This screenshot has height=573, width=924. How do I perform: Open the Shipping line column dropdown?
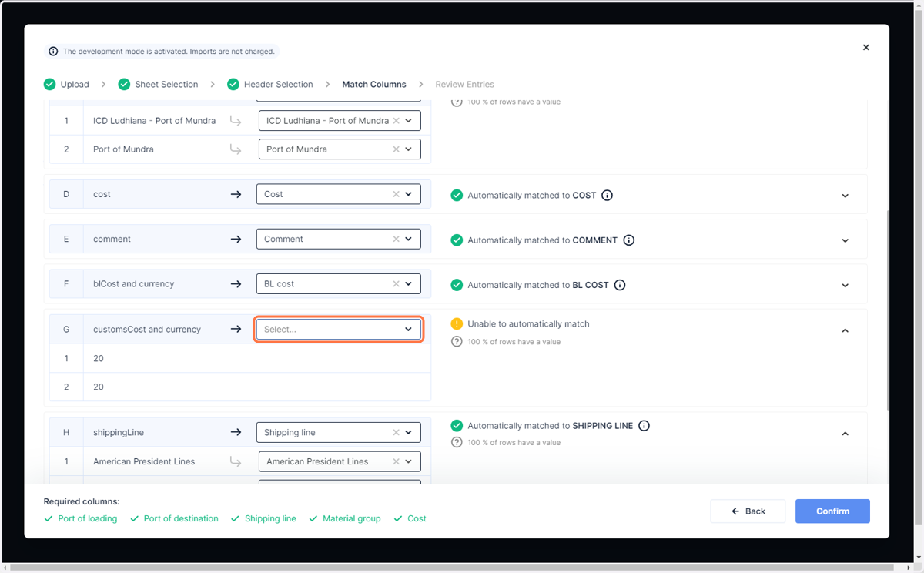pyautogui.click(x=409, y=433)
